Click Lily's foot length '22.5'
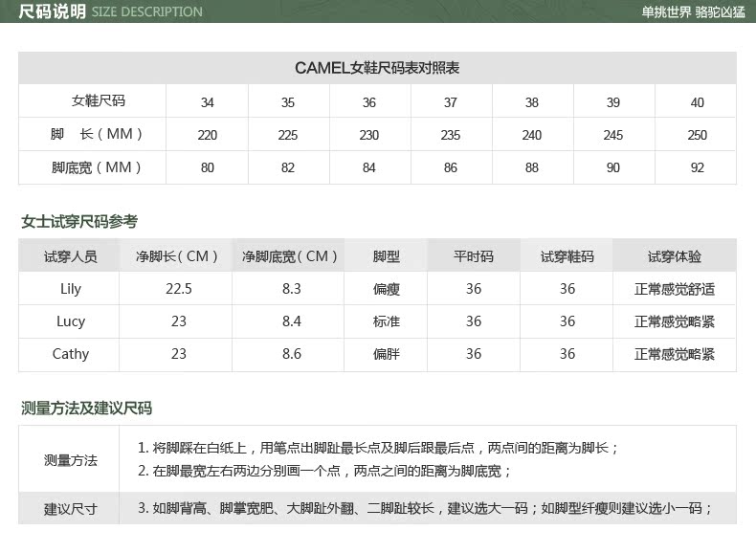 click(x=179, y=289)
